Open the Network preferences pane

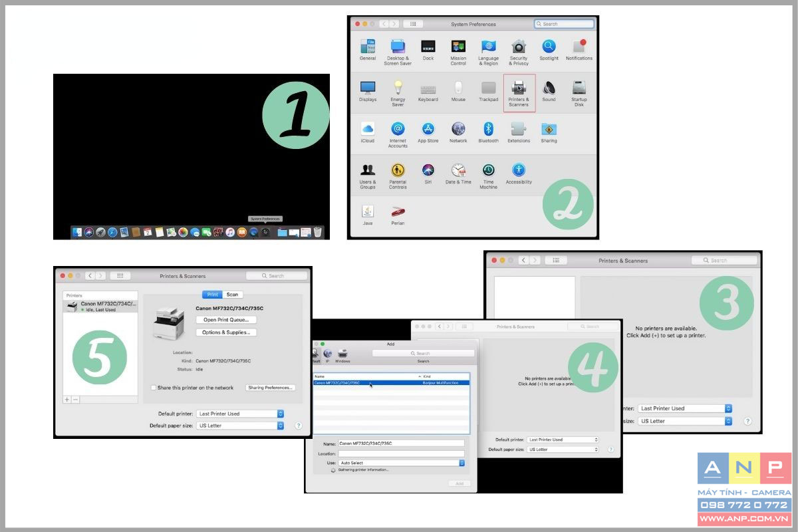pos(458,132)
